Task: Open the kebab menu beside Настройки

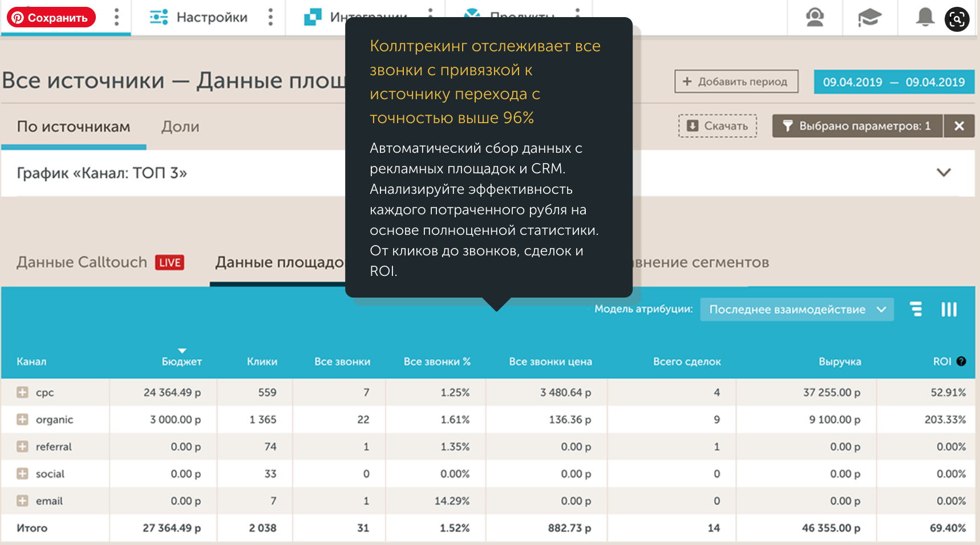Action: tap(270, 17)
